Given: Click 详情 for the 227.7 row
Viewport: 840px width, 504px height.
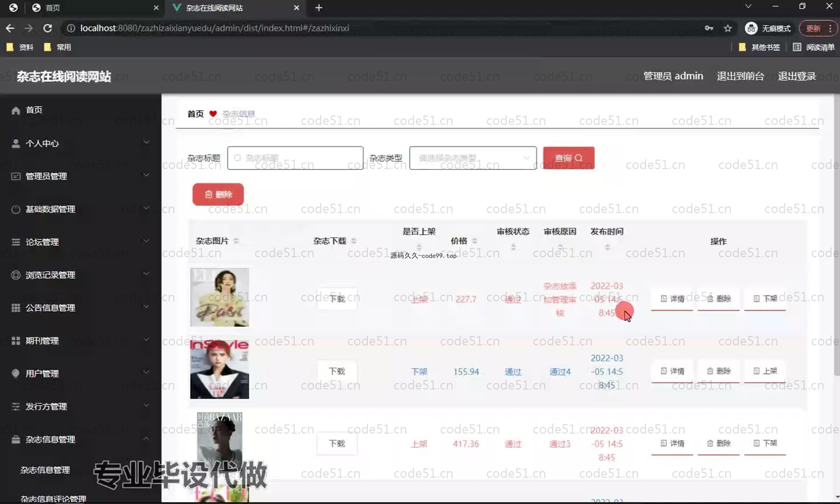Looking at the screenshot, I should (x=672, y=299).
